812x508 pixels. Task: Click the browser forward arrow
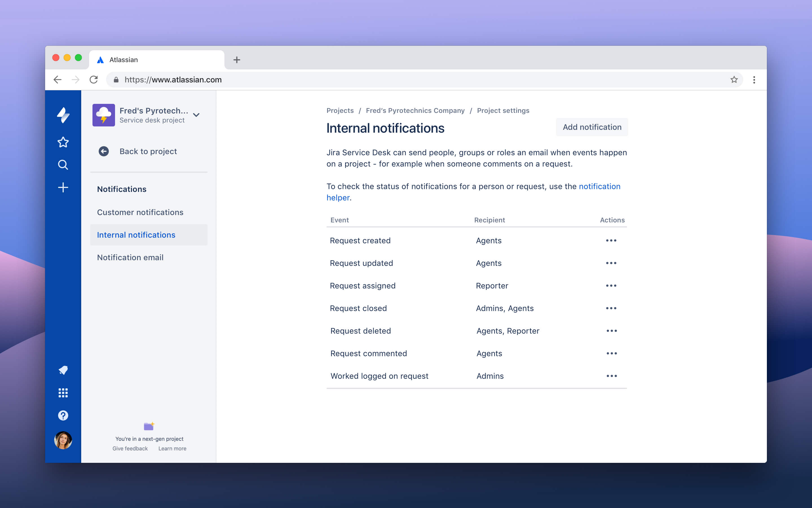tap(76, 80)
